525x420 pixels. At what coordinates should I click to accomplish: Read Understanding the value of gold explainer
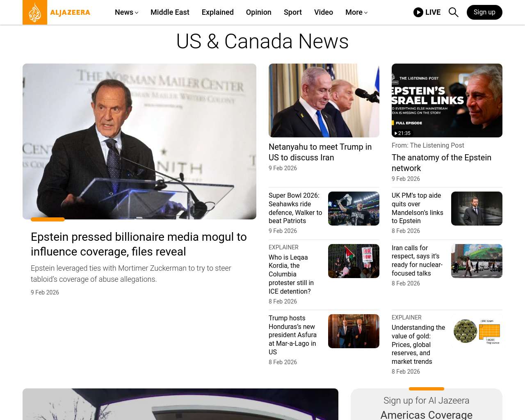[418, 345]
